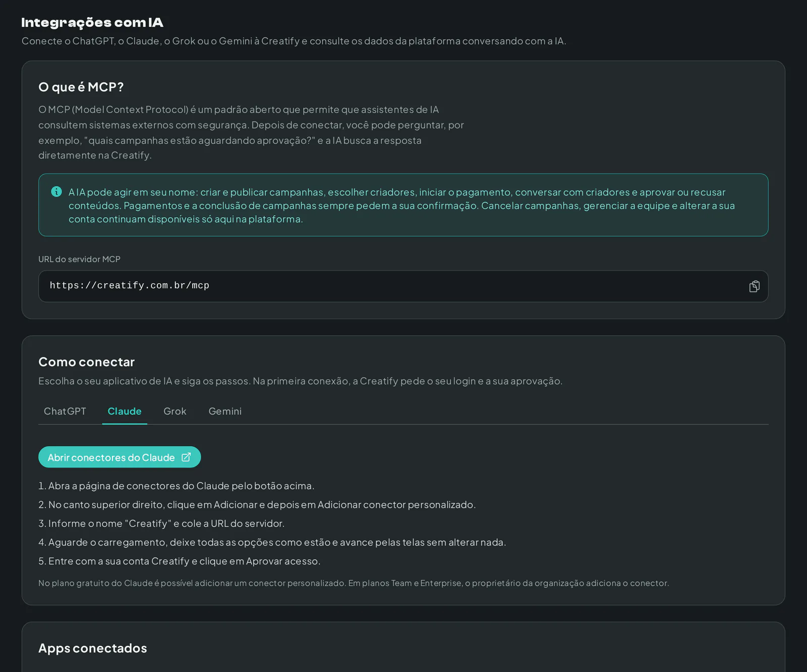Click the O que é MCP? heading
Screen dimensions: 807x672
[x=81, y=87]
